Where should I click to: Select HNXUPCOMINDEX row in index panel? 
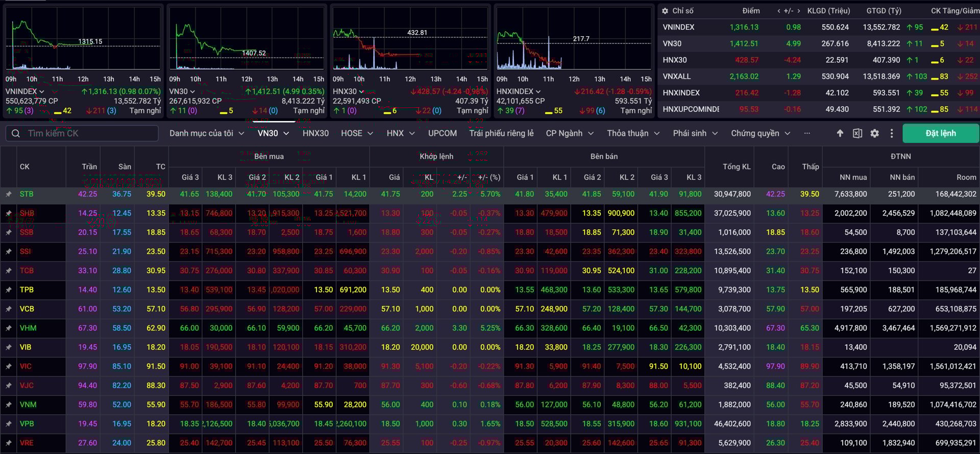coord(819,109)
